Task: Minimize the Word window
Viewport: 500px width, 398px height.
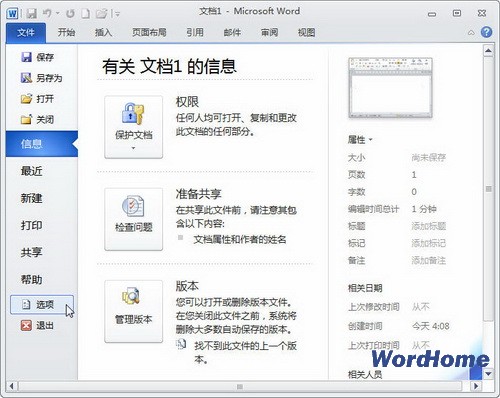Action: pos(432,14)
